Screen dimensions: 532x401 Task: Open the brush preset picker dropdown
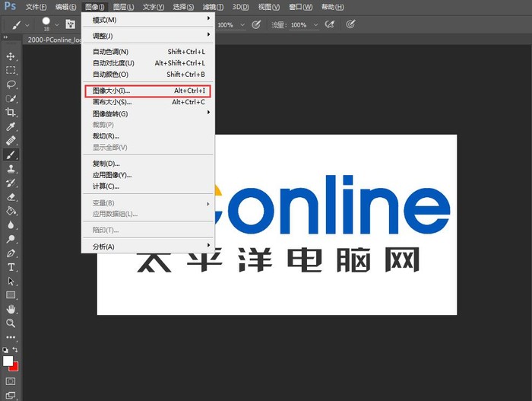tap(57, 25)
